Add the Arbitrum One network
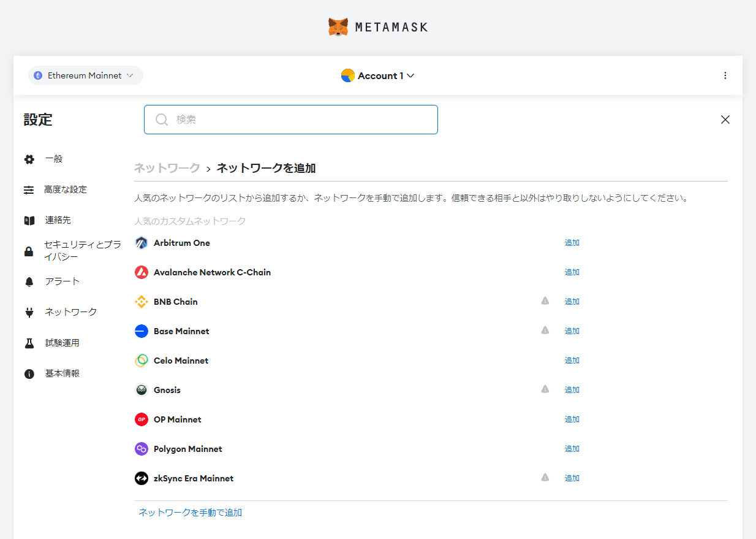Screen dimensions: 756x539 coord(572,243)
